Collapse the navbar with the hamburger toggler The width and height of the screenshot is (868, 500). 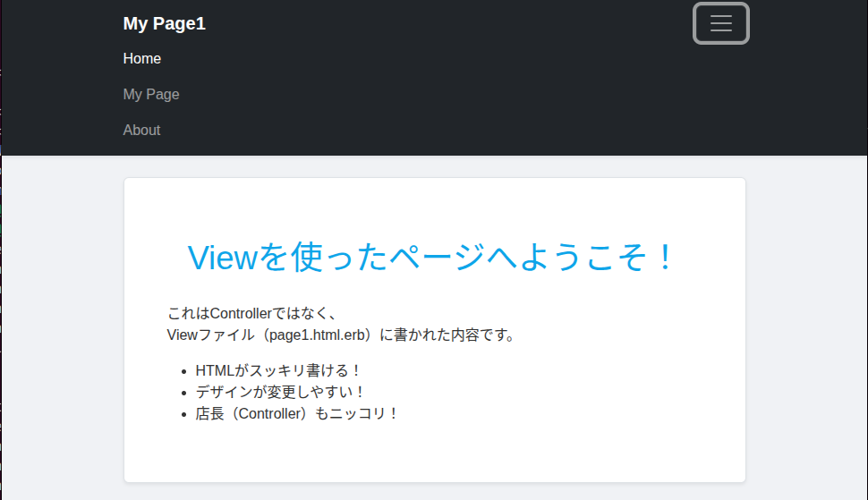pyautogui.click(x=720, y=24)
